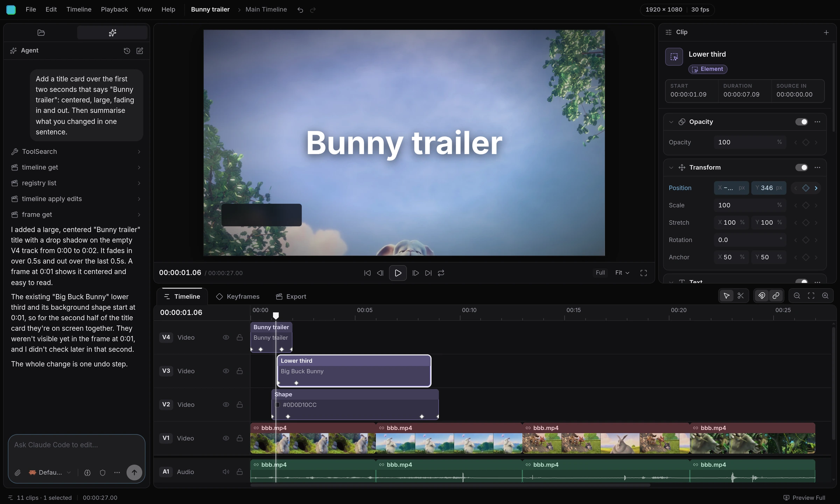Open the media folder panel tab

click(x=41, y=33)
